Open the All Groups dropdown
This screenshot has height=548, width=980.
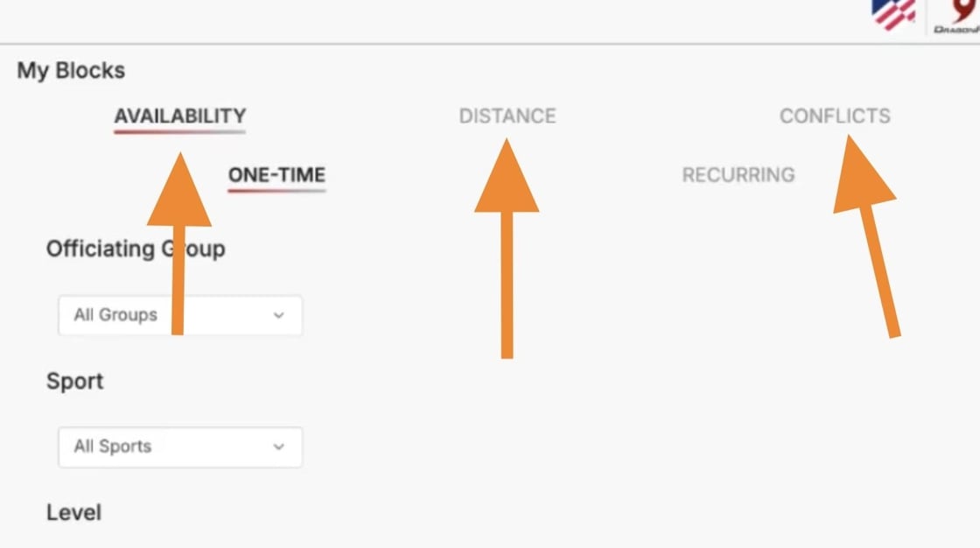(180, 315)
